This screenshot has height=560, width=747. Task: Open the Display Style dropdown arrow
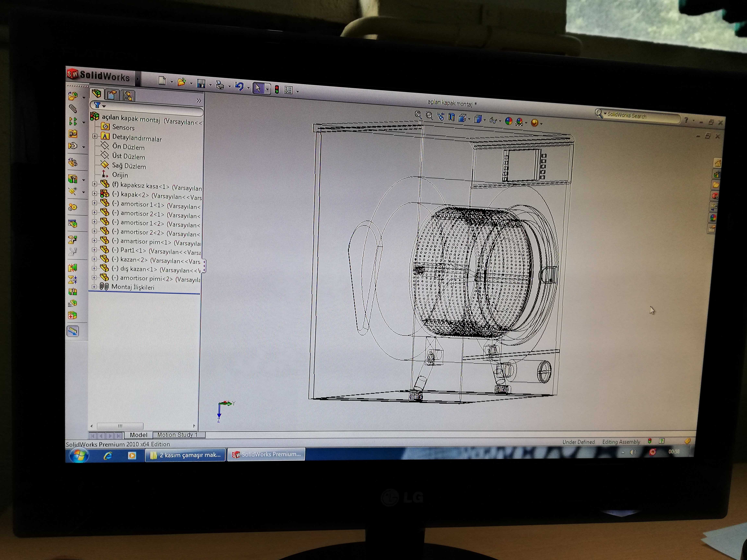pos(485,120)
